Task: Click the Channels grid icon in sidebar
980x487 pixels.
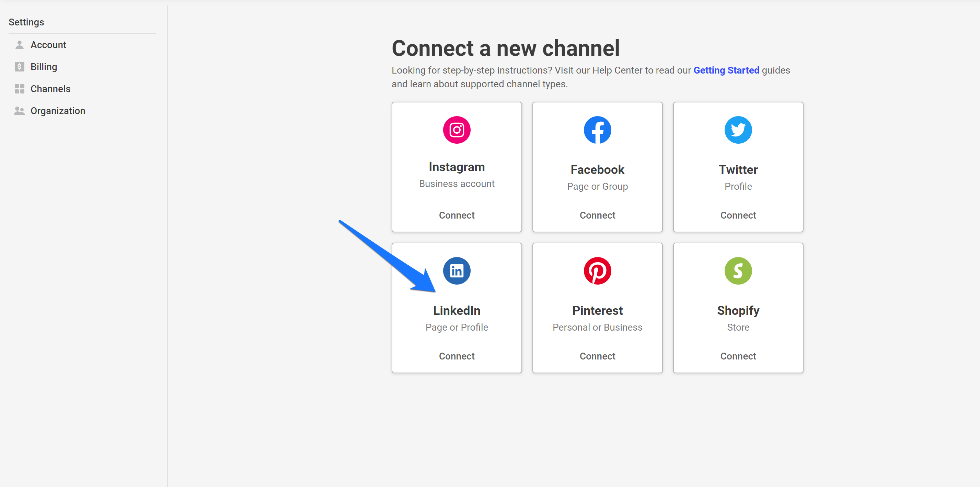Action: pyautogui.click(x=20, y=89)
